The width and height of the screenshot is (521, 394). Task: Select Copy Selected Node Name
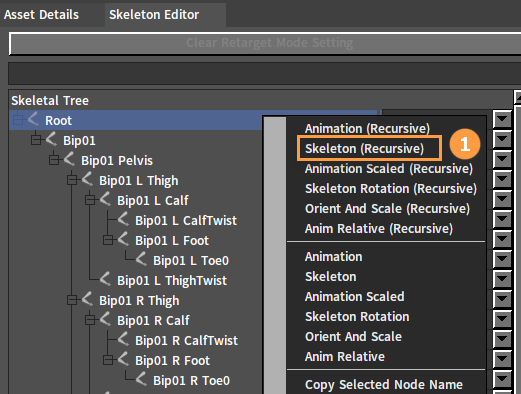pyautogui.click(x=384, y=385)
